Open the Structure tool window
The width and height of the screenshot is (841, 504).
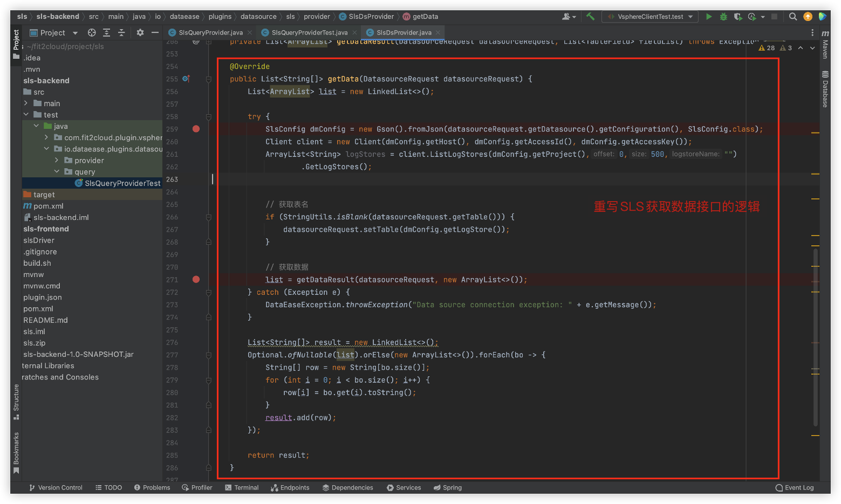click(x=16, y=402)
